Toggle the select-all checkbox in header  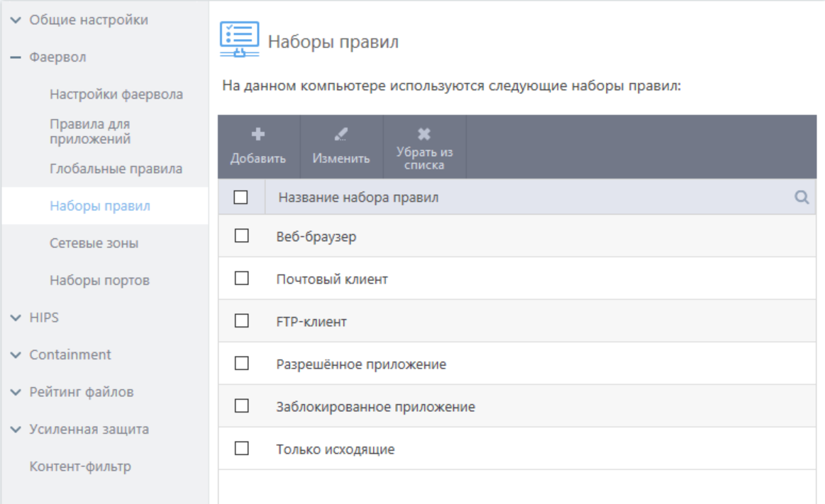pos(240,198)
